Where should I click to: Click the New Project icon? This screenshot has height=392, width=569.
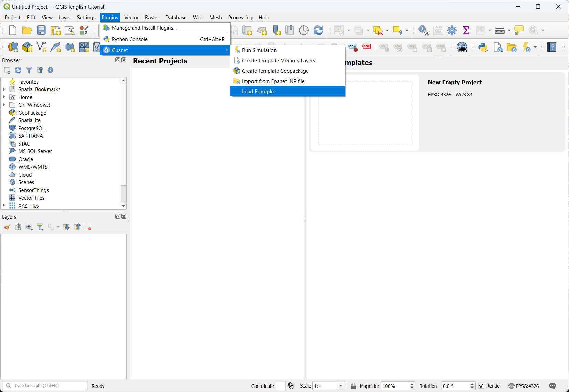point(13,30)
